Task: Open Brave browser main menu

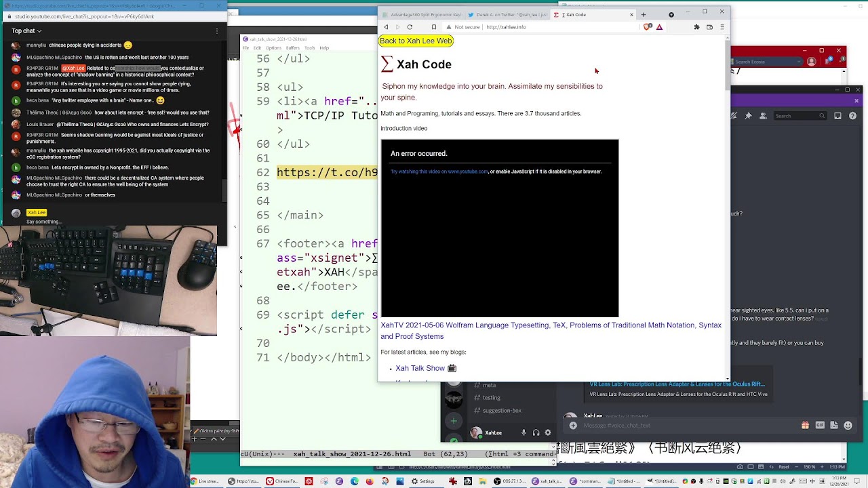Action: coord(722,27)
